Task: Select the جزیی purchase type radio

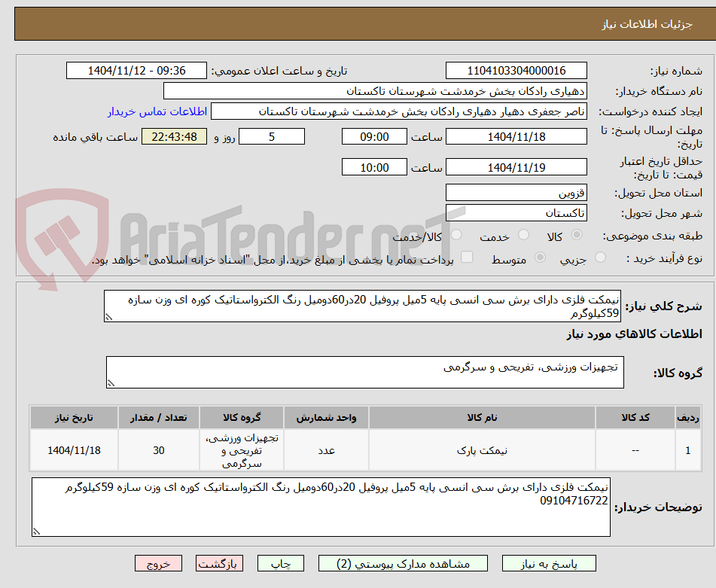Action: coord(601,257)
